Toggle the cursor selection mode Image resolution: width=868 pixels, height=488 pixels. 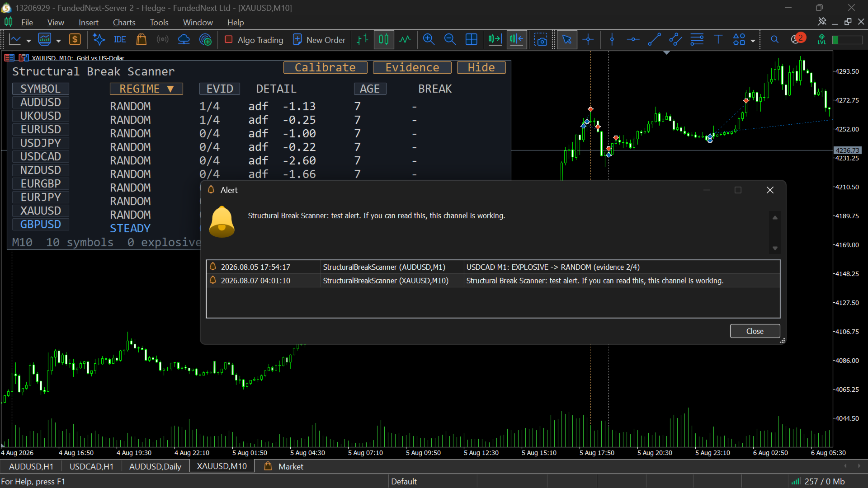click(566, 40)
